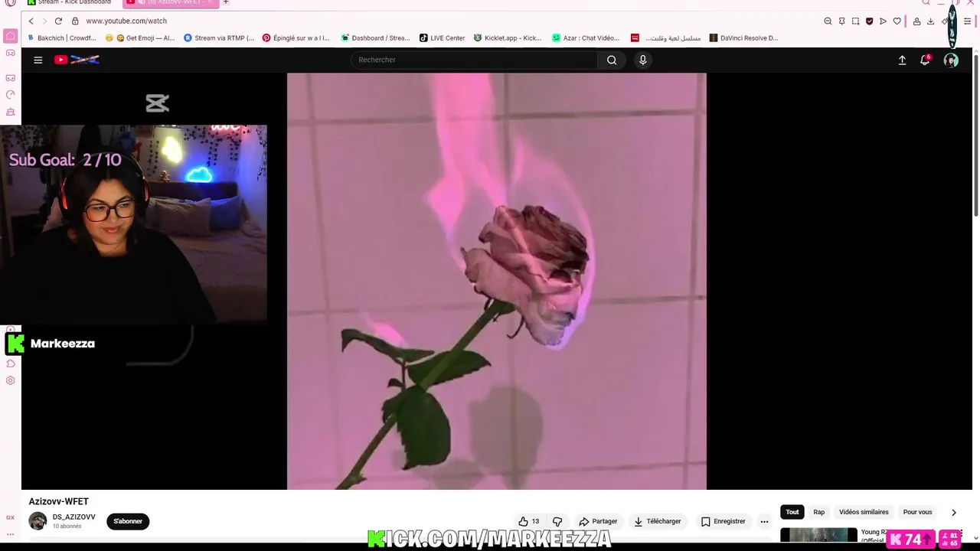This screenshot has height=551, width=980.
Task: Open the LIVE Center TikTok bookmark
Action: tap(442, 38)
